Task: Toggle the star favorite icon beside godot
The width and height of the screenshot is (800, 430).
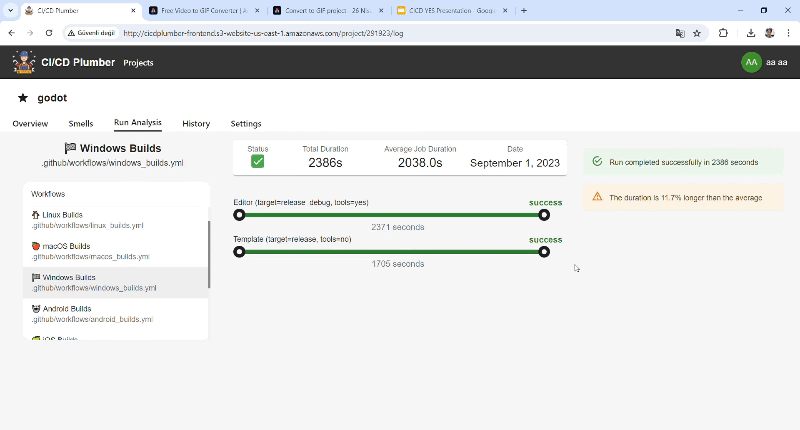Action: click(x=22, y=98)
